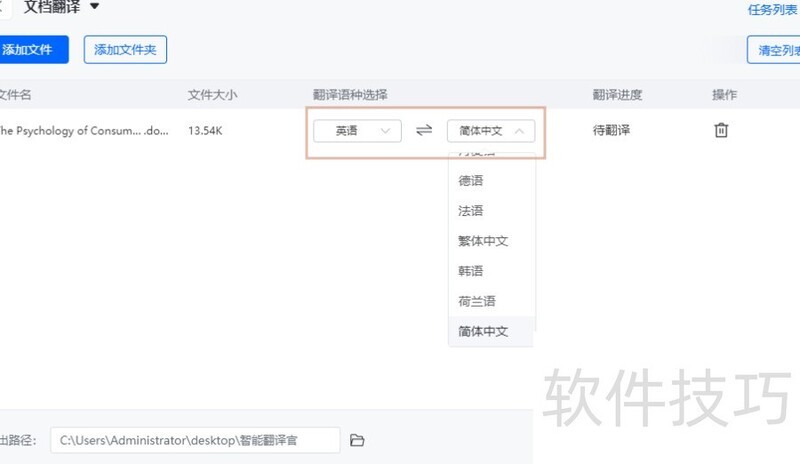Delete the file with the trash icon
This screenshot has height=464, width=800.
pyautogui.click(x=721, y=130)
